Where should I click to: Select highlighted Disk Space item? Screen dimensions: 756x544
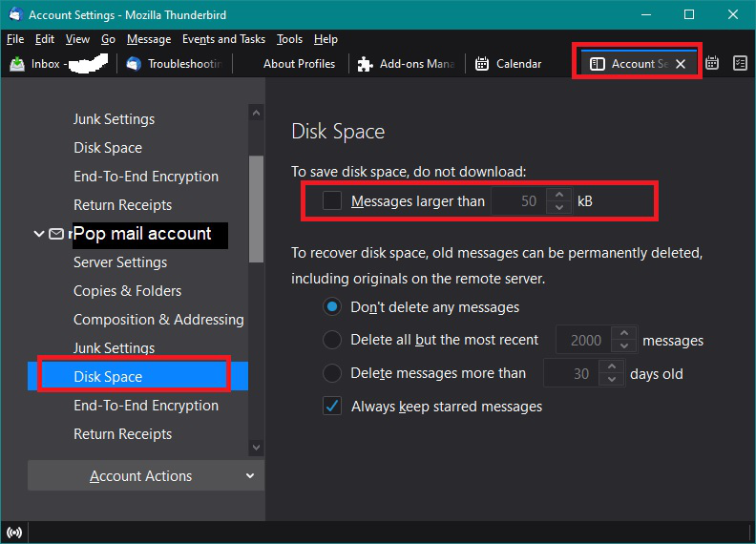point(137,376)
